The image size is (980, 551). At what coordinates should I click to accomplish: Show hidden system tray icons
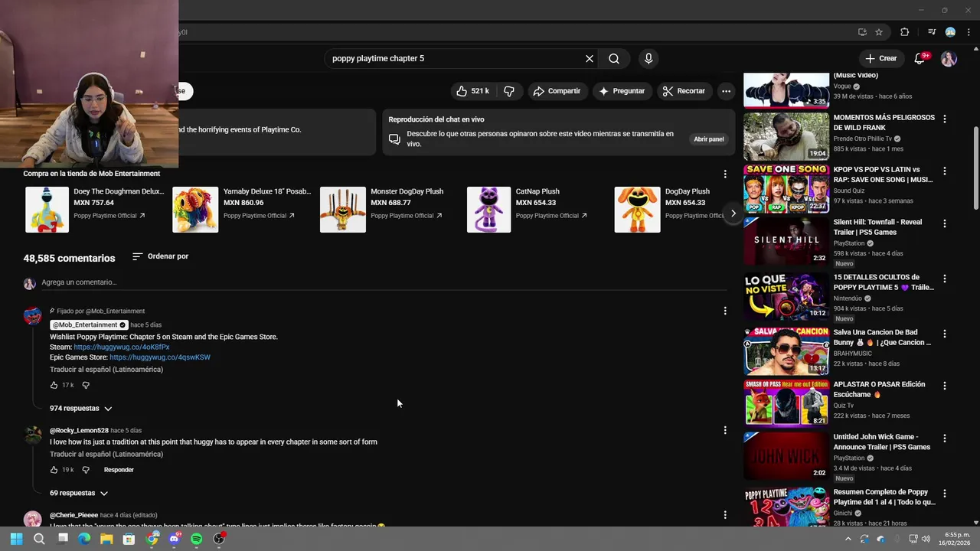point(848,539)
